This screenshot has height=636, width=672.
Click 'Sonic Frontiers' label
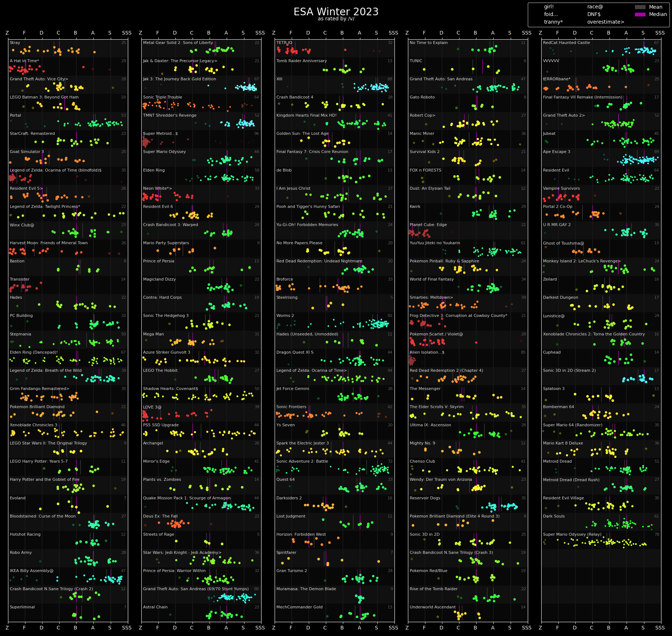pos(291,407)
